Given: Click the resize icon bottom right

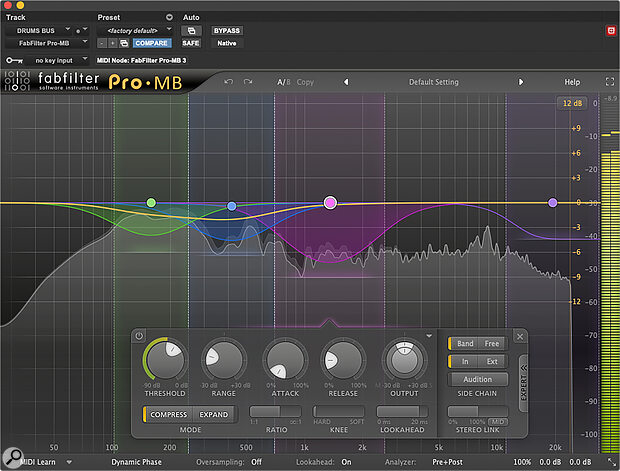Looking at the screenshot, I should [x=612, y=462].
